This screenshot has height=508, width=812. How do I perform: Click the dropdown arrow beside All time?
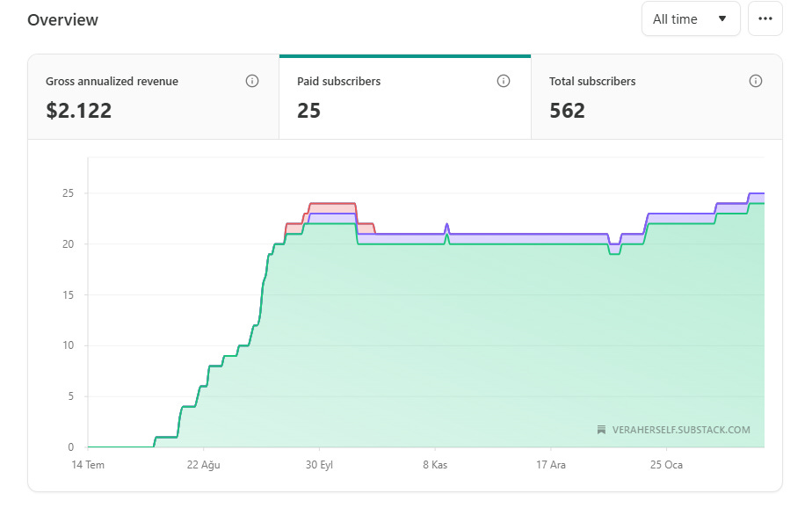point(721,19)
